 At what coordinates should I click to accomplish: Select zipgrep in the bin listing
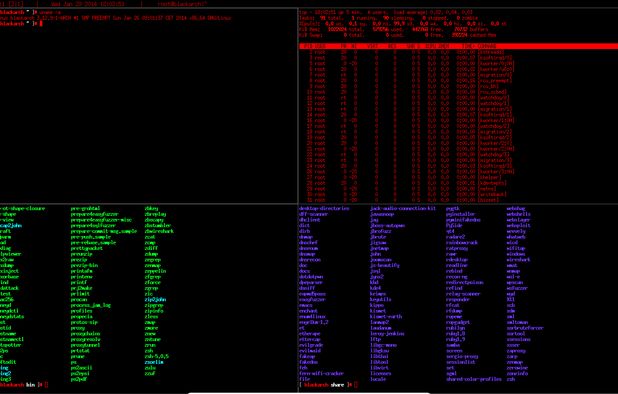coord(154,305)
